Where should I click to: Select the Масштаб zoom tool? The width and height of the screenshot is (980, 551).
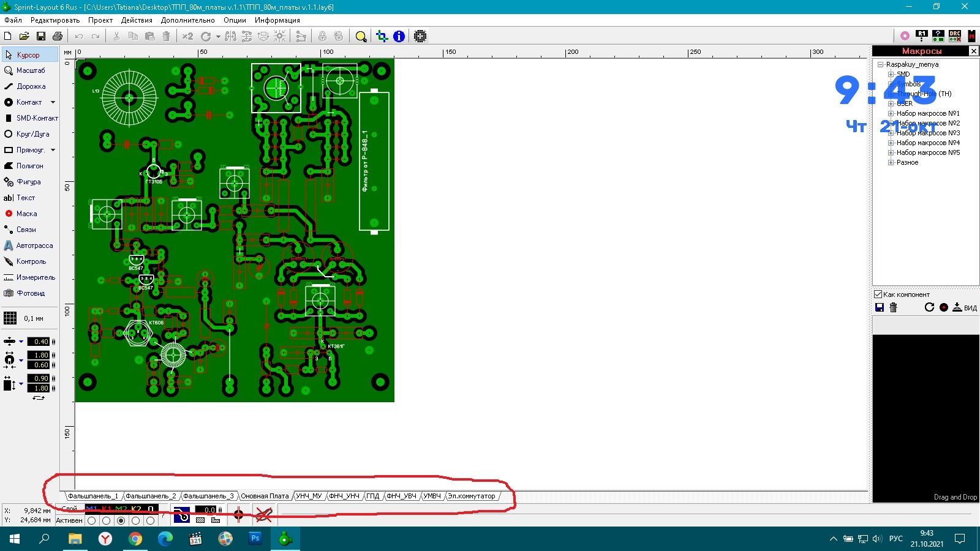(x=30, y=70)
